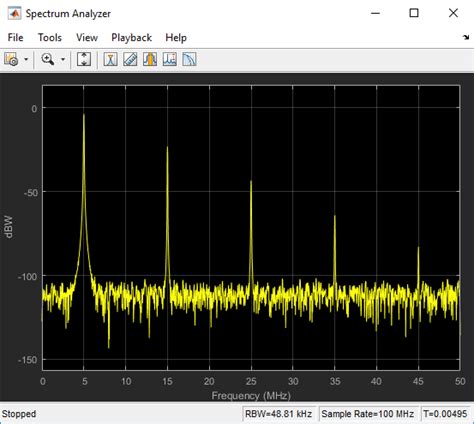
Task: Click the MATLAB icon in title bar
Action: (x=14, y=14)
